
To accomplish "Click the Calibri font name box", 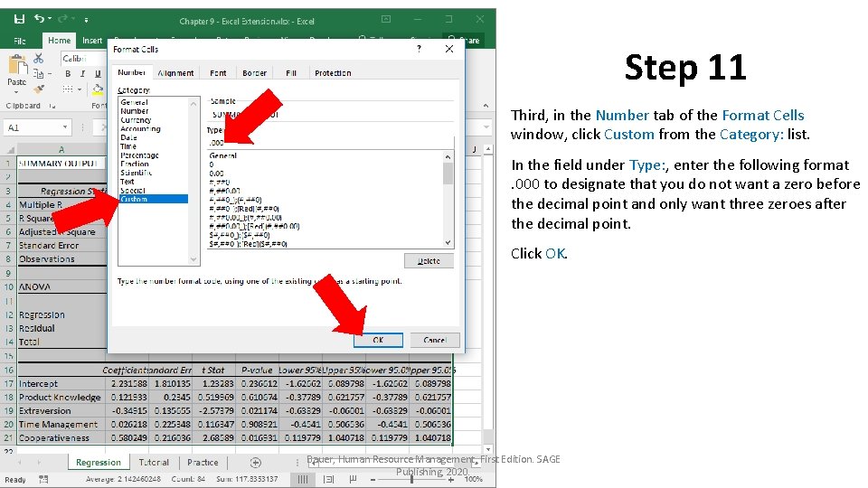I will pos(82,58).
